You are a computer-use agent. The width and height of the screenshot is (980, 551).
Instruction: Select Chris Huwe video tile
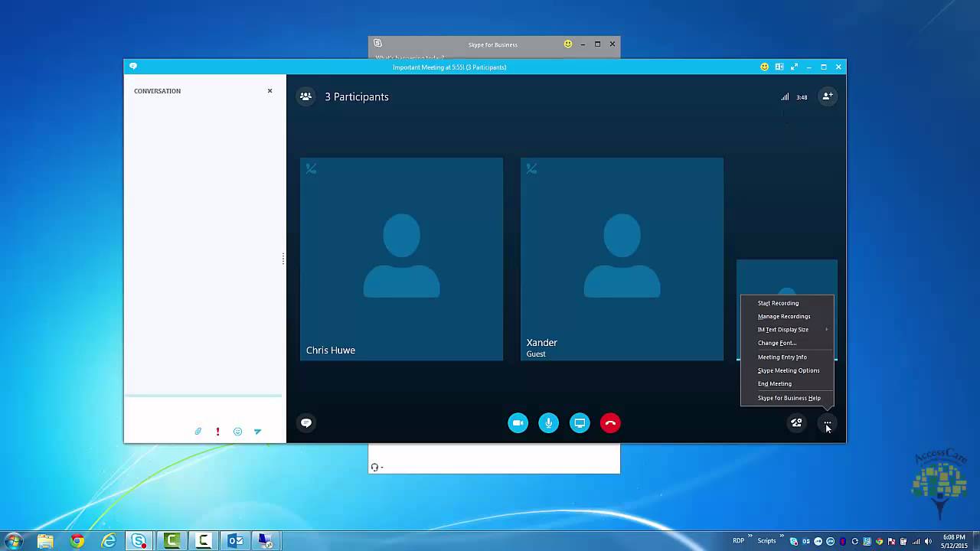pyautogui.click(x=401, y=259)
